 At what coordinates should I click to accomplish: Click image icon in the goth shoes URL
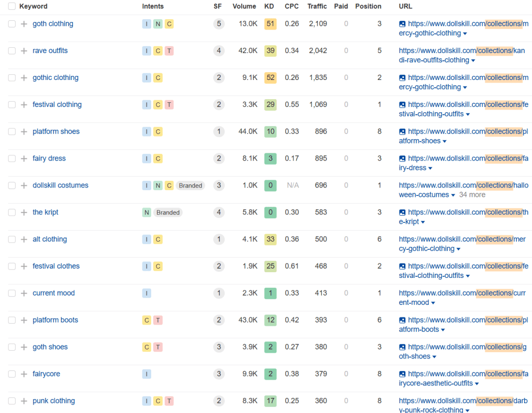coord(402,347)
